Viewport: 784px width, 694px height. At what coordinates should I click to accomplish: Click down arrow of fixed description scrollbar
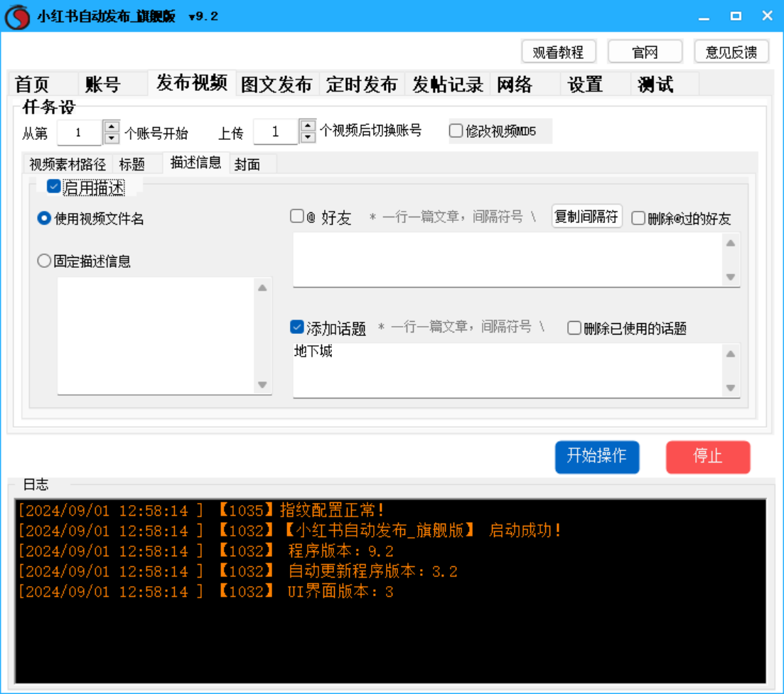(x=262, y=385)
